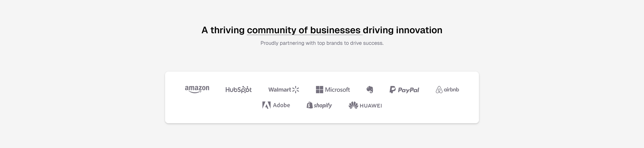Viewport: 644px width, 148px height.
Task: Click the 'Microsoft' wordmark text
Action: coord(337,89)
